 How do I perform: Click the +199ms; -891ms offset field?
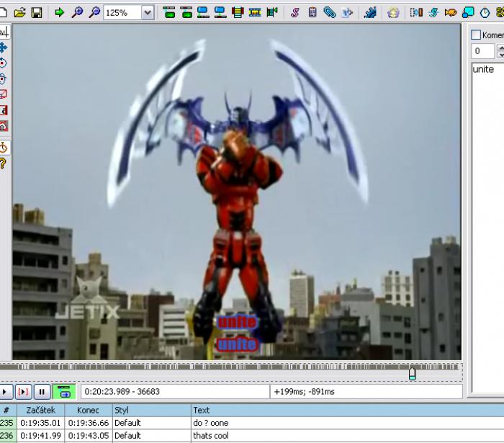click(x=366, y=392)
